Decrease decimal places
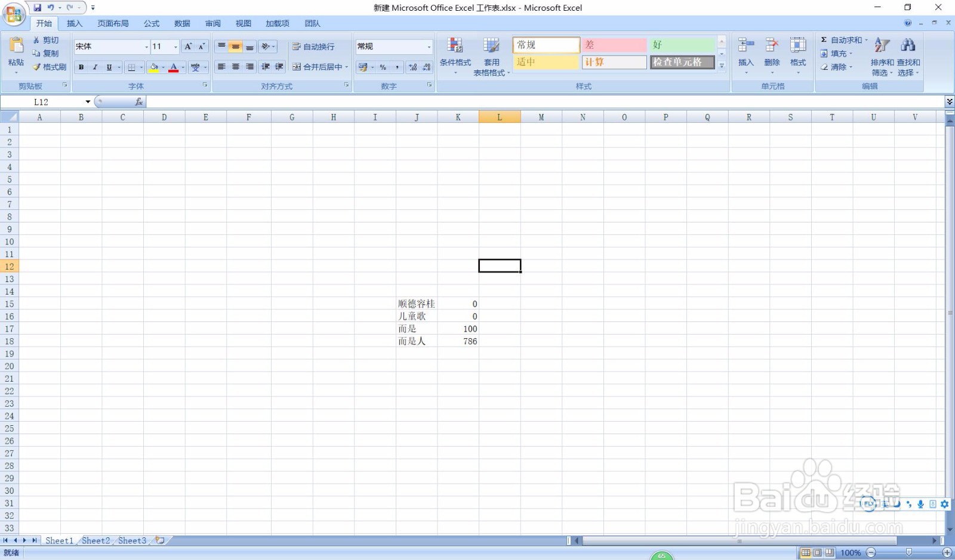Screen dimensions: 955x560 (x=427, y=67)
